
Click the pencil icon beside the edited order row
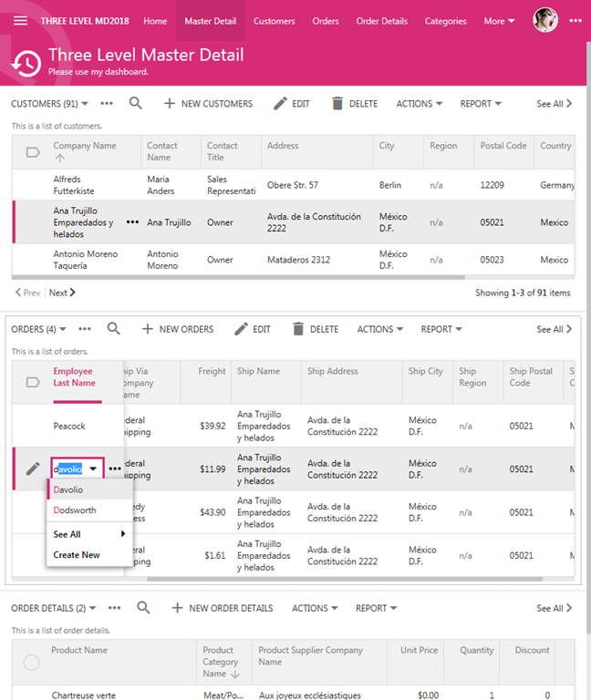click(33, 468)
